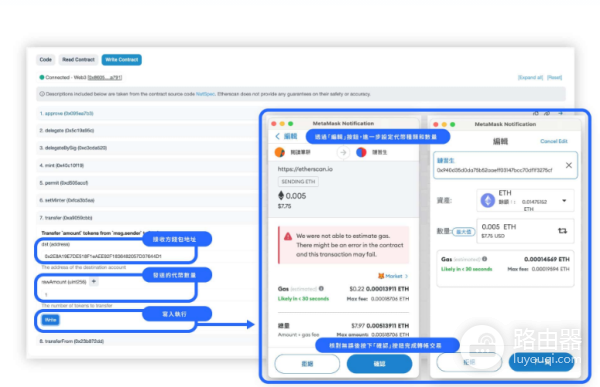
Task: Click the Gas info icon in the edit window
Action: (x=484, y=259)
